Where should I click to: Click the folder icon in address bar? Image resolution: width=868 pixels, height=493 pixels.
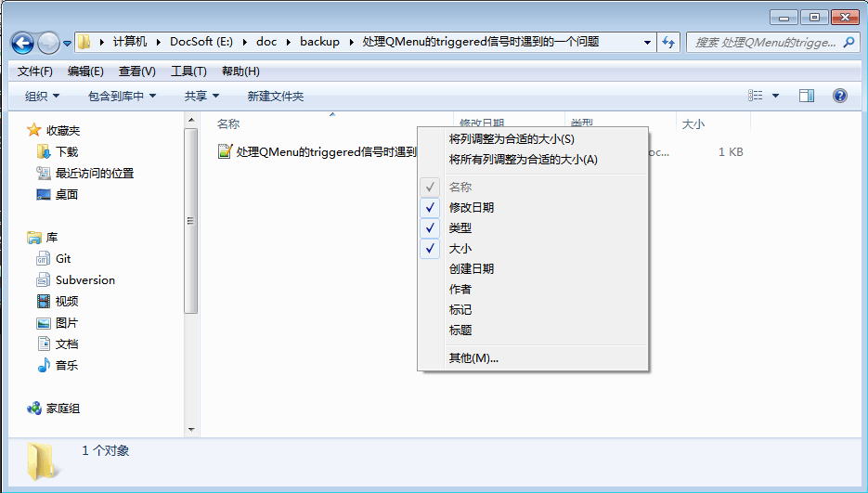tap(84, 42)
